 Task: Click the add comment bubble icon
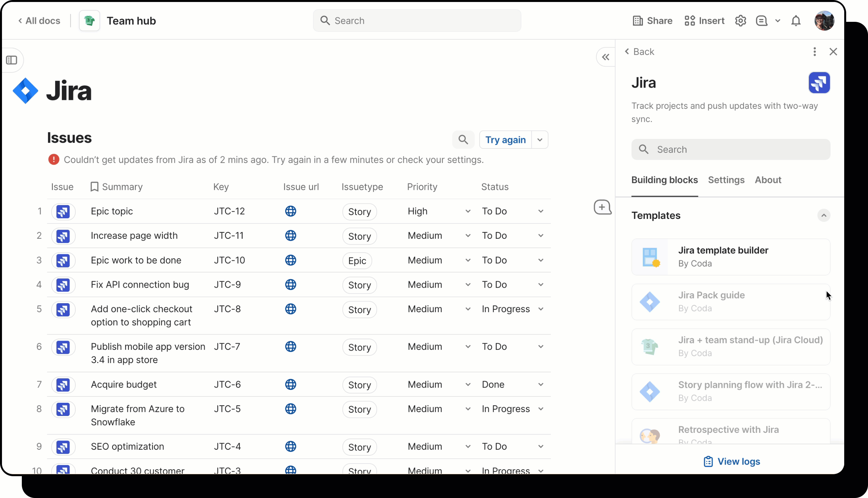602,207
